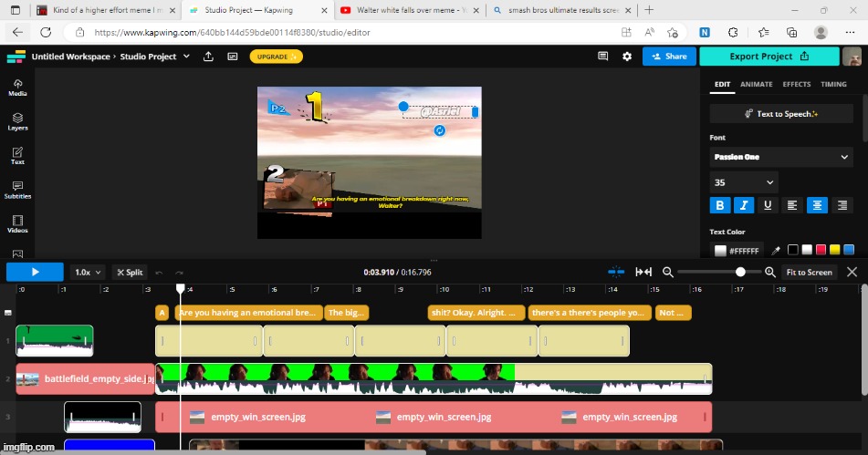This screenshot has height=455, width=868.
Task: Click Text to Speech button
Action: [x=781, y=114]
